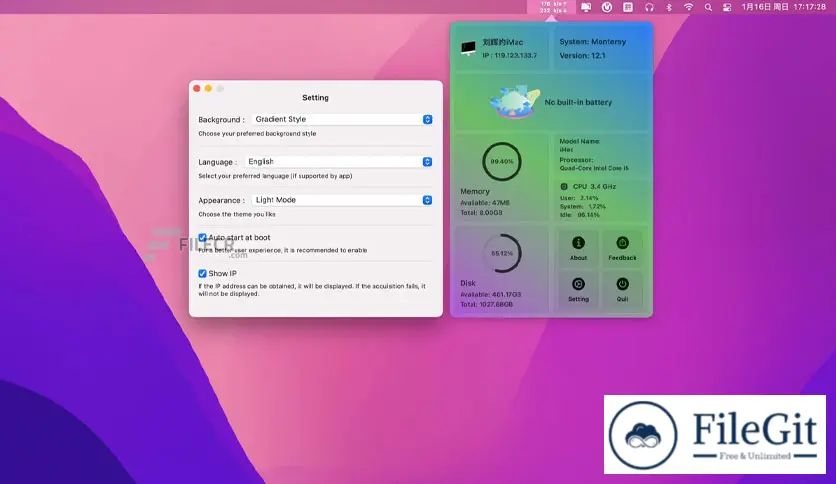Click the disk usage ring 55.12%
This screenshot has height=484, width=836.
click(502, 253)
